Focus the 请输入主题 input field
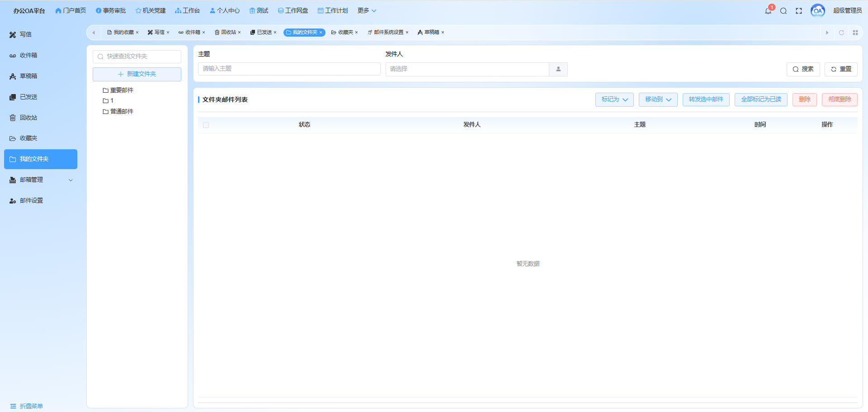This screenshot has width=868, height=412. (289, 69)
